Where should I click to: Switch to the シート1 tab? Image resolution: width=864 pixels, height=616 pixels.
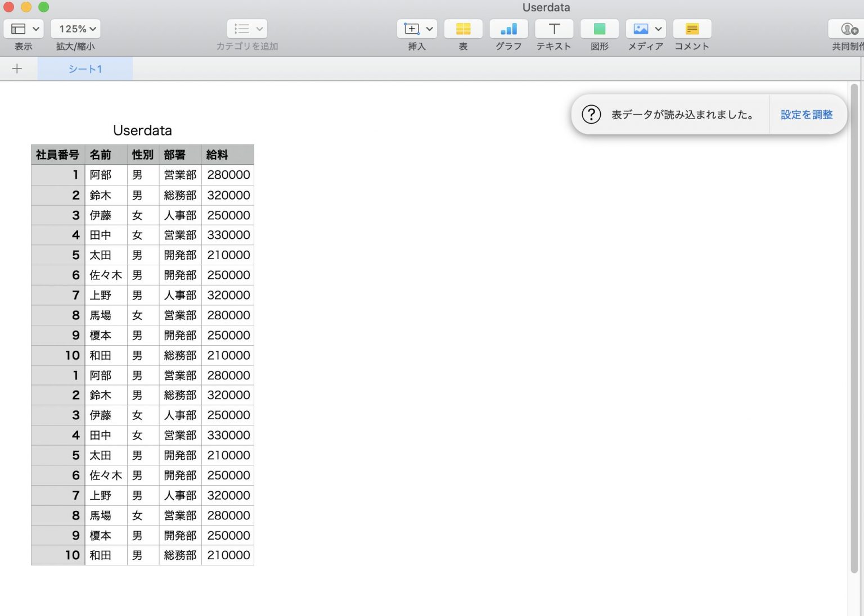(84, 69)
